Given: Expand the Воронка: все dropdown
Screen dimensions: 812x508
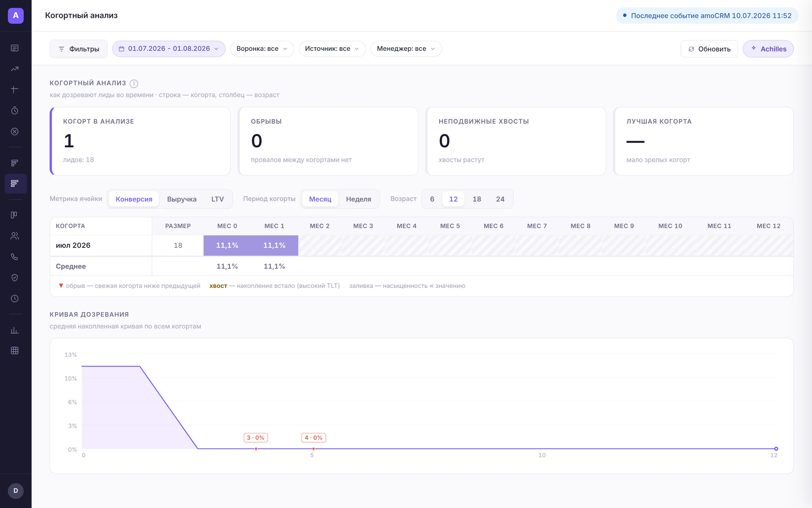Looking at the screenshot, I should click(x=262, y=49).
